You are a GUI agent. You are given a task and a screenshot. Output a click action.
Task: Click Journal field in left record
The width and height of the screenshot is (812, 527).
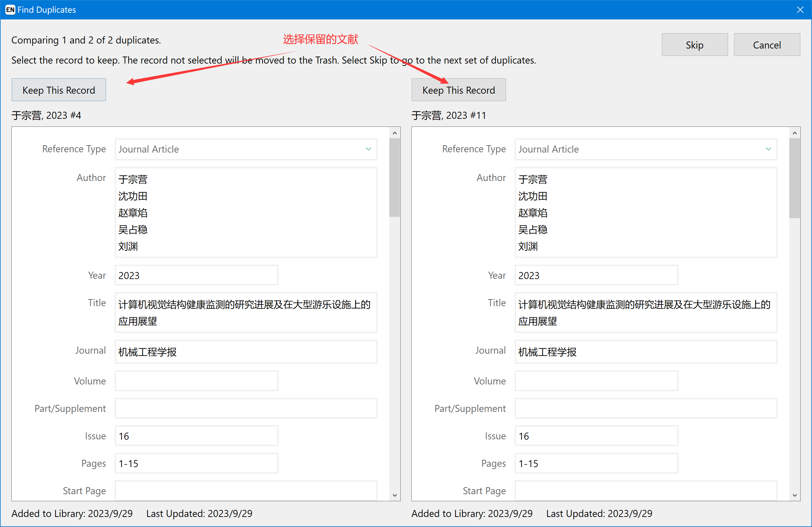(246, 352)
